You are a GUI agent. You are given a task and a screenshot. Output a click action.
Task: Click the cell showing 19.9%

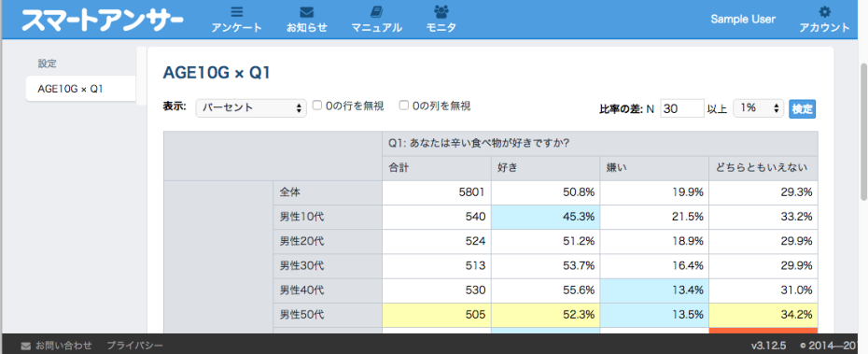point(655,192)
